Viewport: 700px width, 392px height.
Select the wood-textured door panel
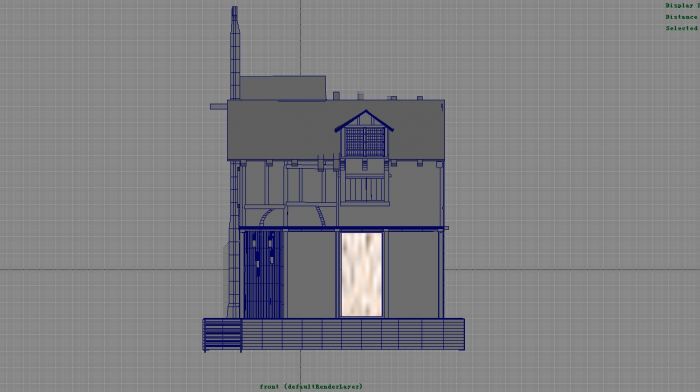[362, 274]
